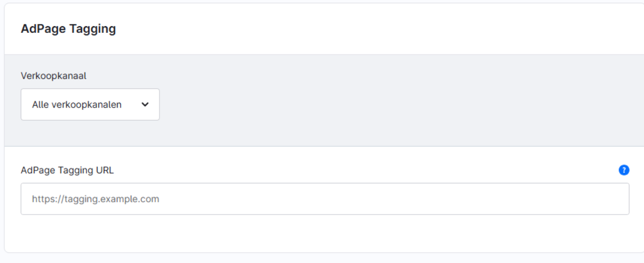This screenshot has width=644, height=263.
Task: Click the title text "AdPage Tagging"
Action: (x=68, y=29)
